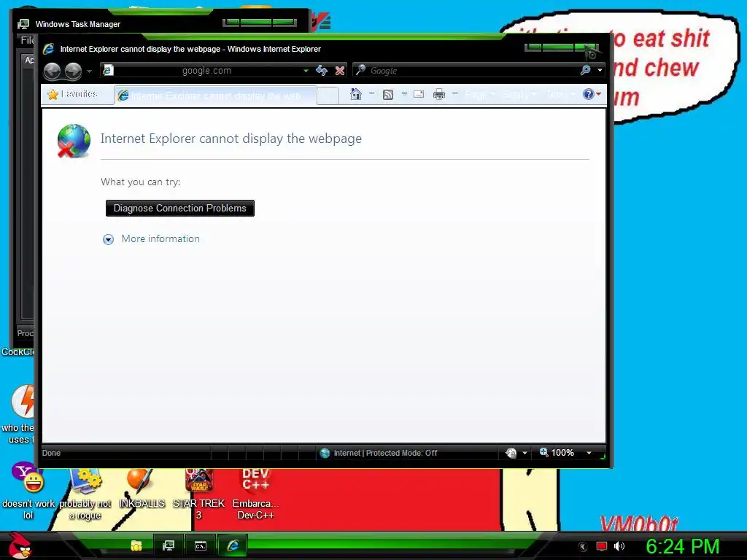
Task: Click the red network tray icon
Action: [x=602, y=546]
